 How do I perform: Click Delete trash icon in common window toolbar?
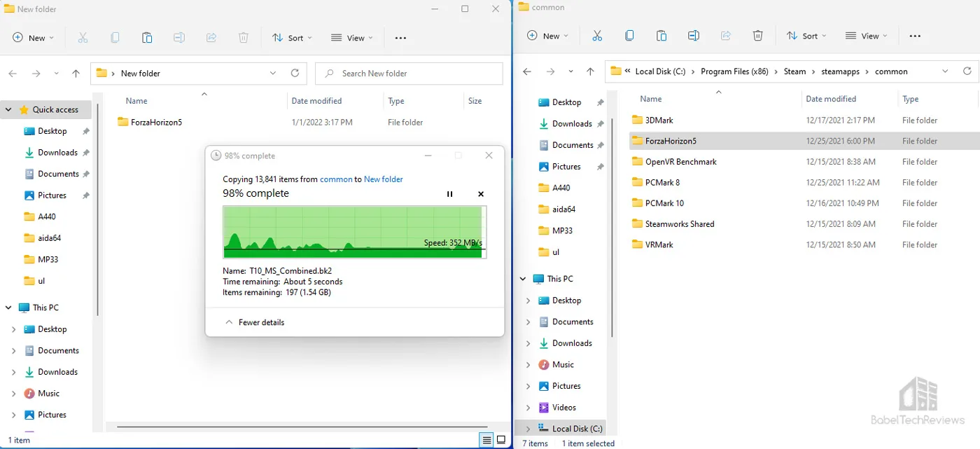[x=757, y=36]
